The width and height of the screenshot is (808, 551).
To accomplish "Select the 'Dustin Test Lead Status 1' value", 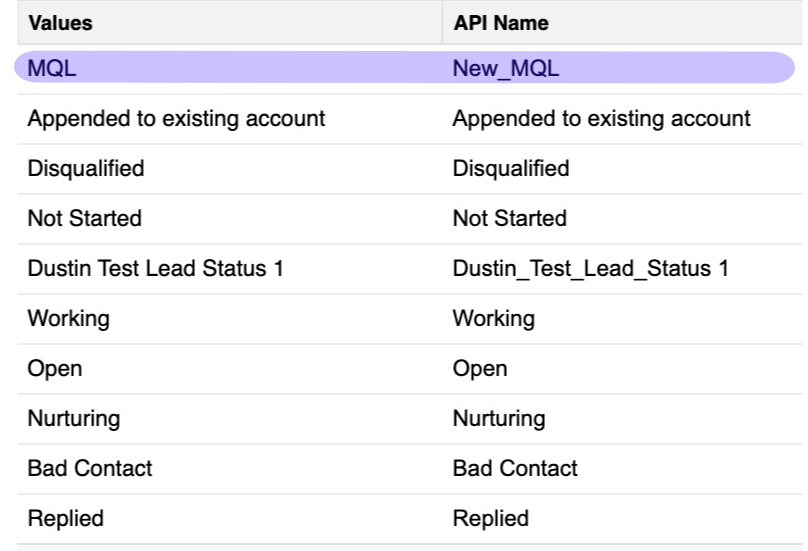I will tap(154, 269).
